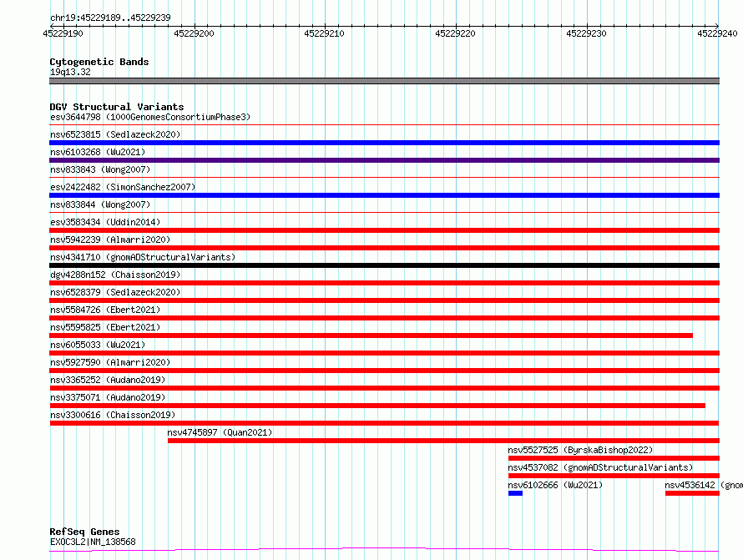Image resolution: width=743 pixels, height=560 pixels.
Task: Click the magenta EXOC3L2 gene track line
Action: 384,550
